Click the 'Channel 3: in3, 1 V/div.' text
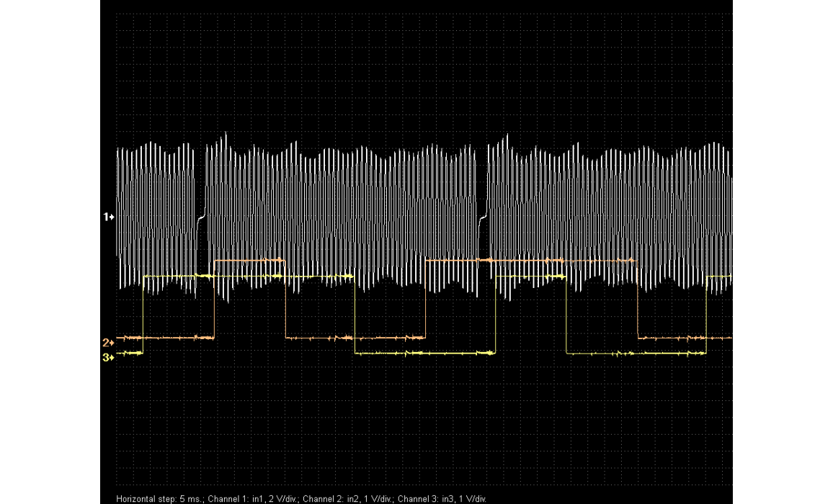This screenshot has width=833, height=504. click(442, 498)
